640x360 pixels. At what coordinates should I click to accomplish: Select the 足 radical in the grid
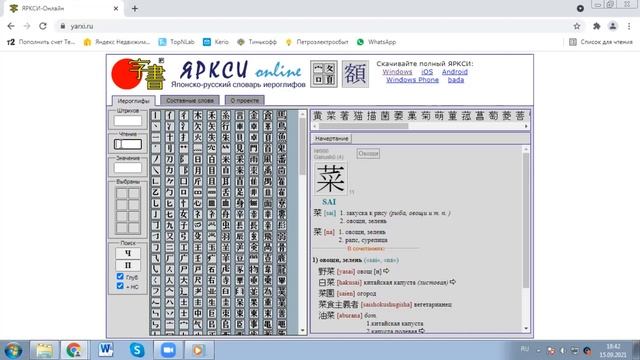(240, 193)
